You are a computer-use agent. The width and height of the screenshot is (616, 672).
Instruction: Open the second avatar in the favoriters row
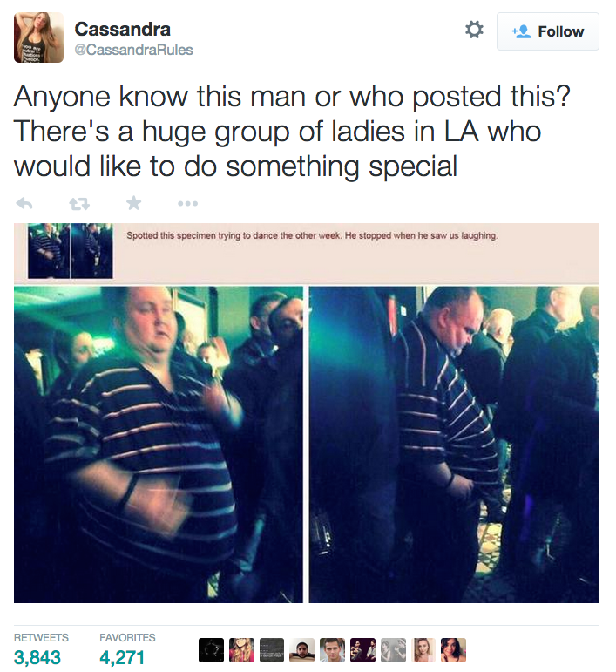click(x=241, y=650)
